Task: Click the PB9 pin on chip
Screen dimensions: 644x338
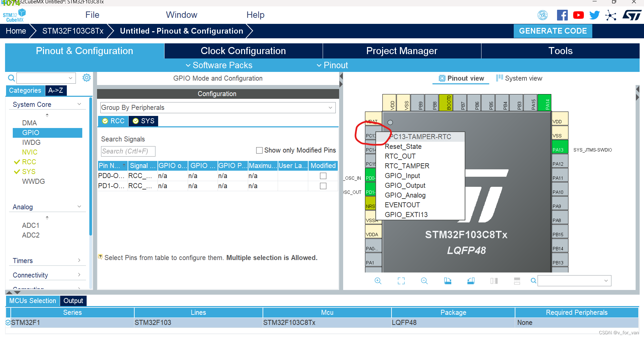Action: (x=418, y=102)
